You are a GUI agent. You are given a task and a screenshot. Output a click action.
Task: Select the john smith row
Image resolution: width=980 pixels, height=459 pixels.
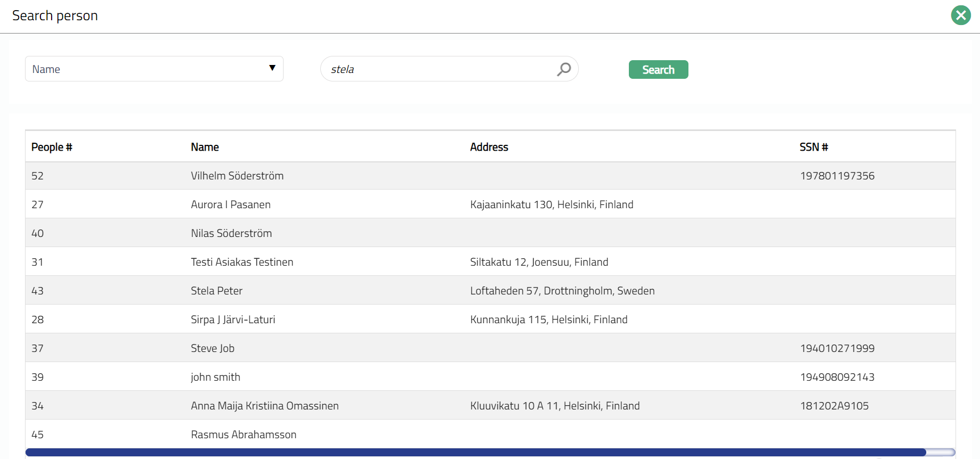click(x=215, y=377)
